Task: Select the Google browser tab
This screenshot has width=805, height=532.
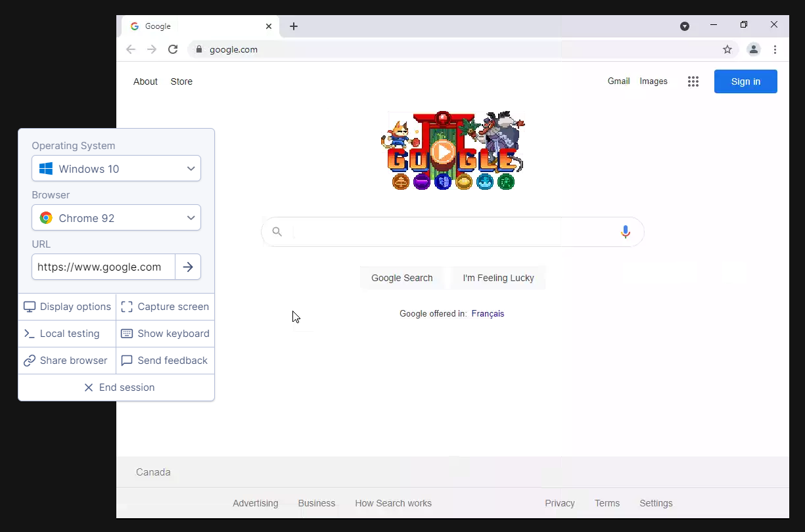Action: [200, 26]
